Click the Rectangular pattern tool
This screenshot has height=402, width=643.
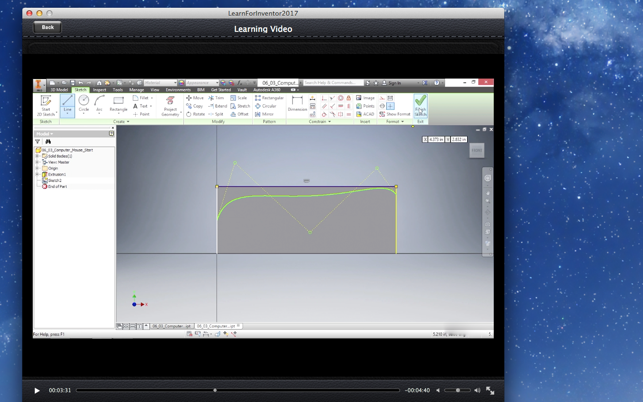[x=269, y=98]
